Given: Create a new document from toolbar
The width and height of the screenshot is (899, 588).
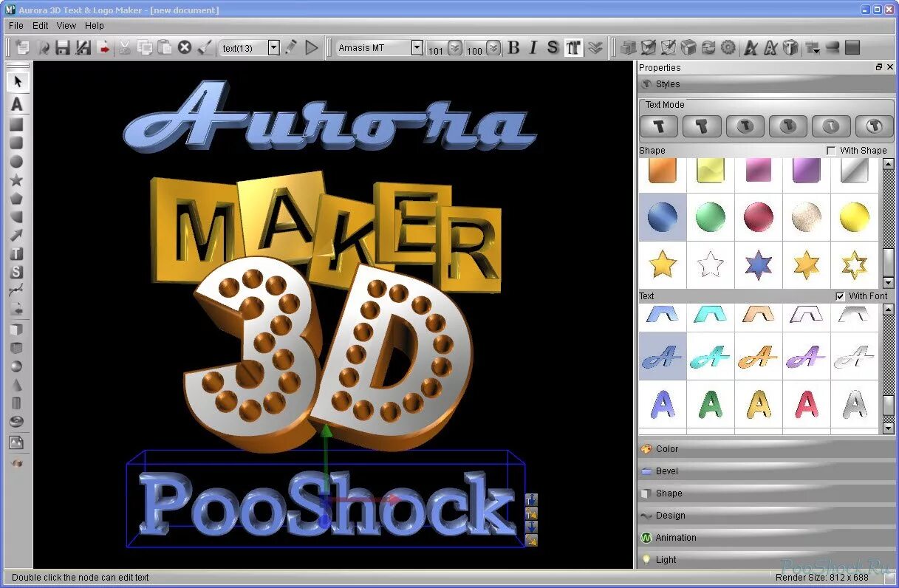Looking at the screenshot, I should pos(23,48).
